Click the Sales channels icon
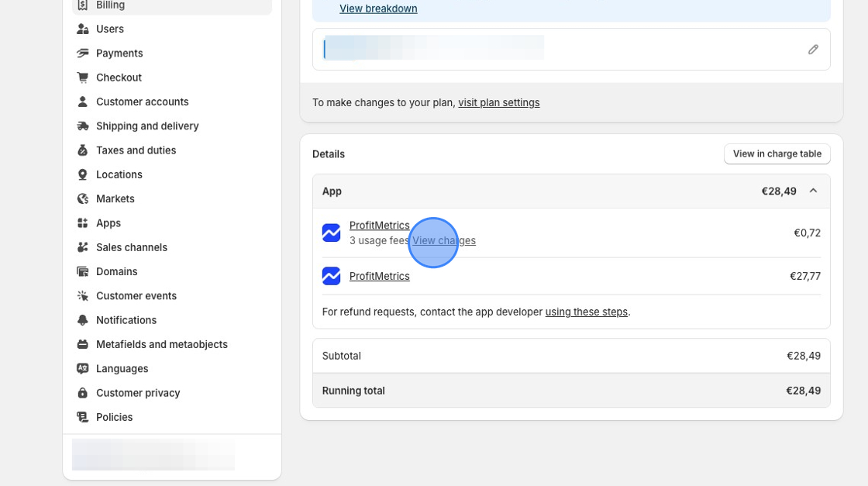Viewport: 868px width, 486px height. 82,247
